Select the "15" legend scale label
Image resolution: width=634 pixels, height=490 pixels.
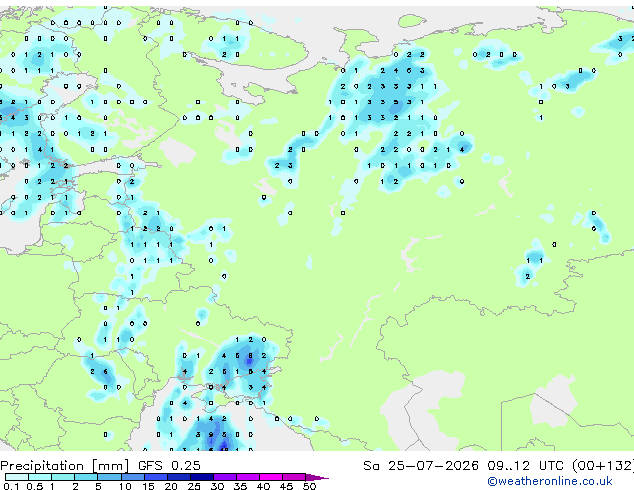148,486
